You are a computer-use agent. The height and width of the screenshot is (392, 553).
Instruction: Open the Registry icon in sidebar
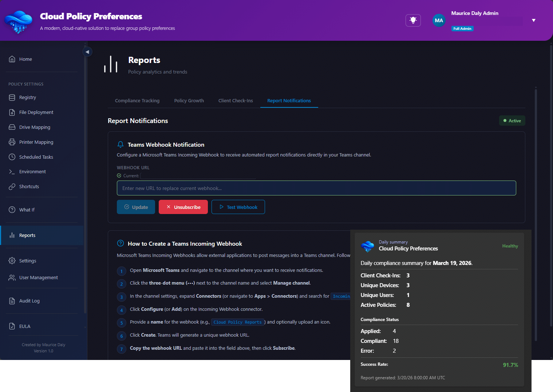(x=12, y=98)
